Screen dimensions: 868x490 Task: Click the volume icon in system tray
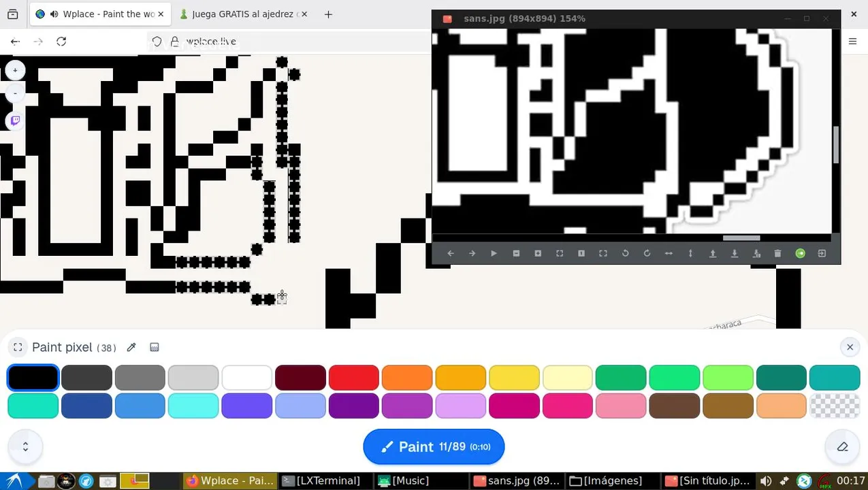pos(766,480)
